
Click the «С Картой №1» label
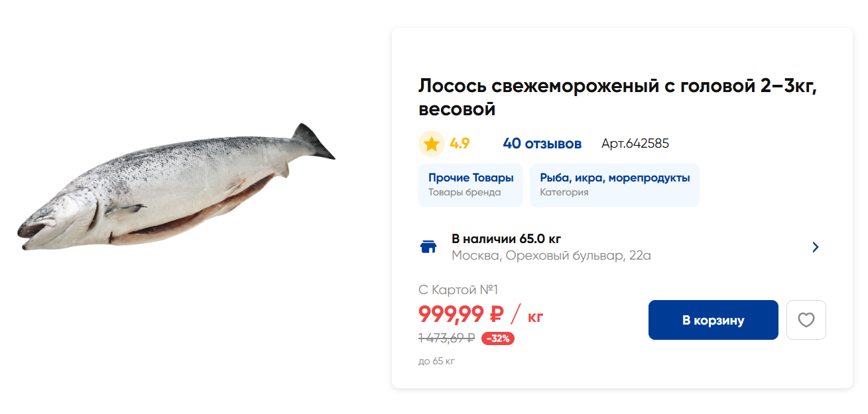(458, 289)
